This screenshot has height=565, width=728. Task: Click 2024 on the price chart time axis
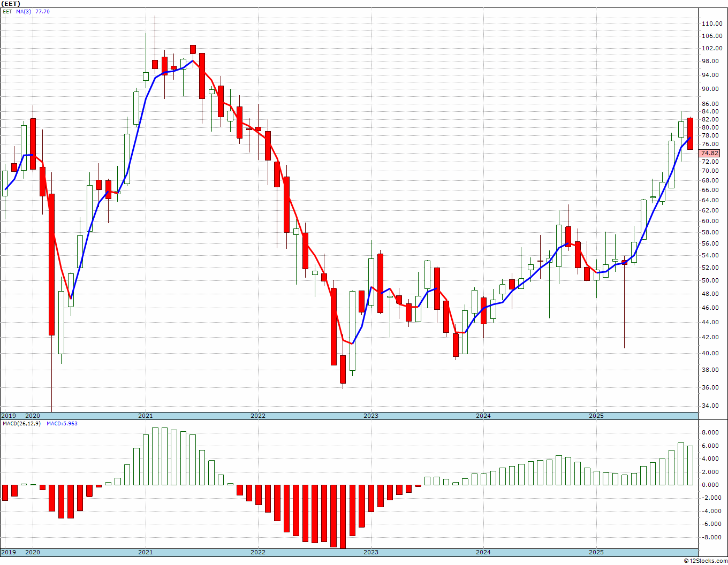[x=483, y=416]
